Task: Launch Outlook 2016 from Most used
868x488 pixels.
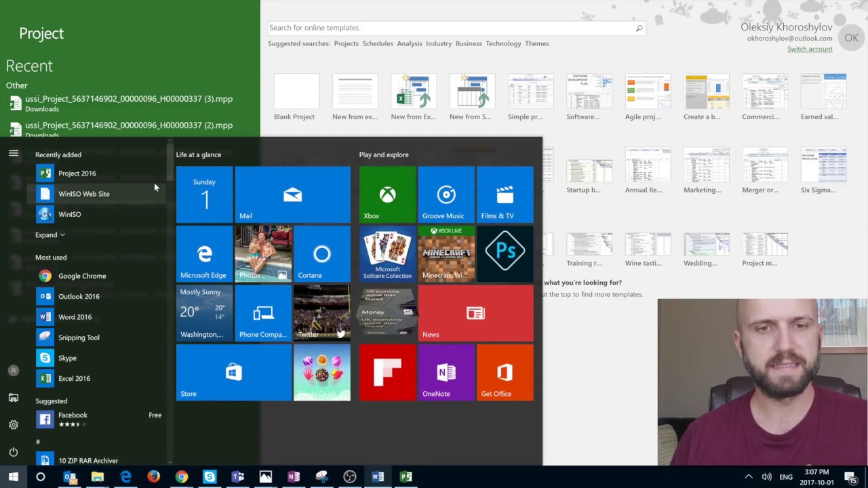Action: click(98, 296)
